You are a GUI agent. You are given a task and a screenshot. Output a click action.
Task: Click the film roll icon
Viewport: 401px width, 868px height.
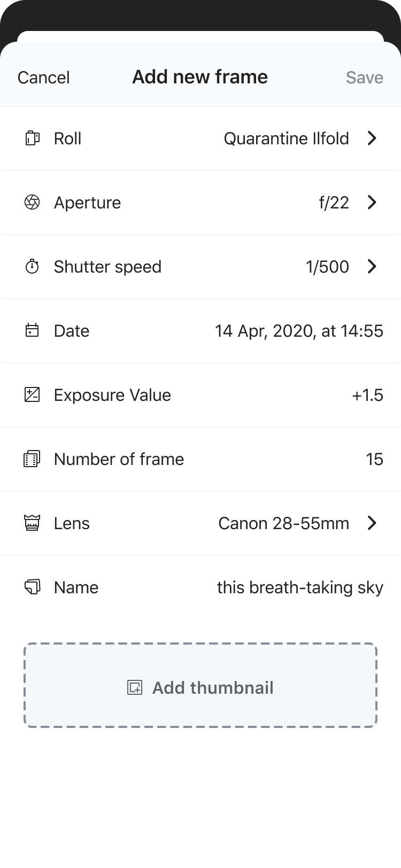pos(33,138)
